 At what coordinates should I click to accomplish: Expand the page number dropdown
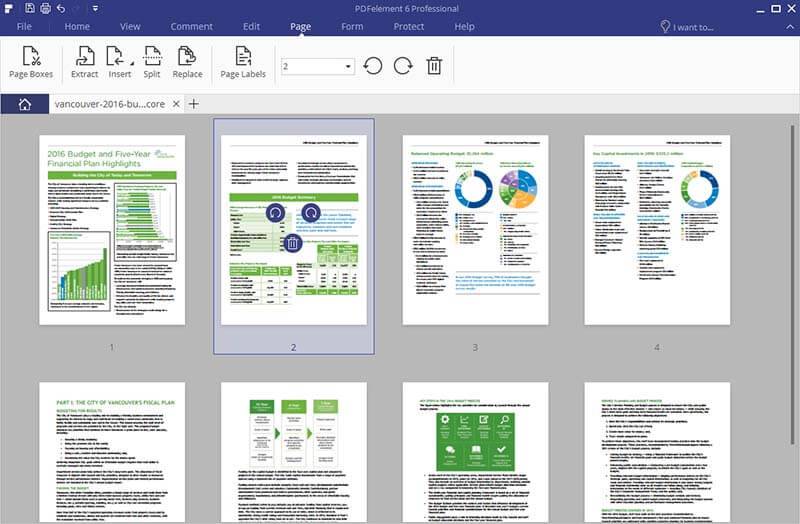click(348, 66)
